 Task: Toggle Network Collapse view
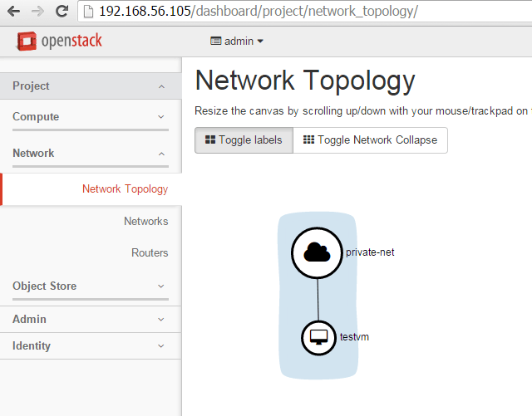[370, 140]
